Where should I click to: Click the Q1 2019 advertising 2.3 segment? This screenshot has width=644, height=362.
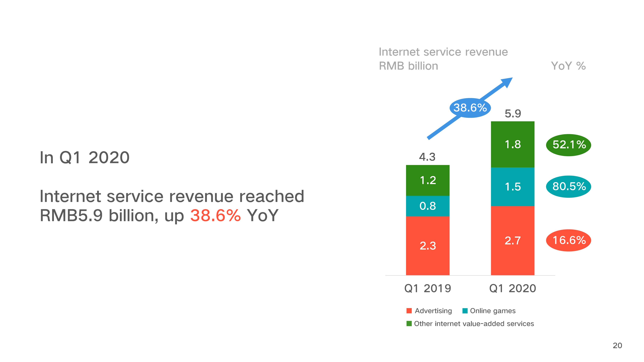427,246
